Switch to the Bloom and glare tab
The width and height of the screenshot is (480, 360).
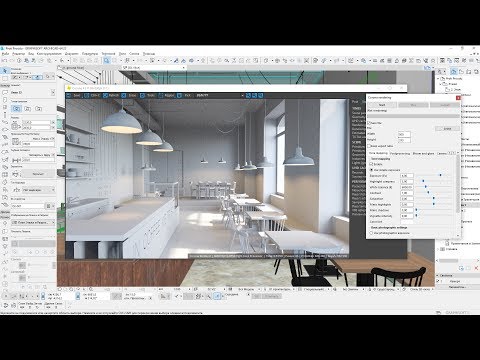tap(423, 153)
